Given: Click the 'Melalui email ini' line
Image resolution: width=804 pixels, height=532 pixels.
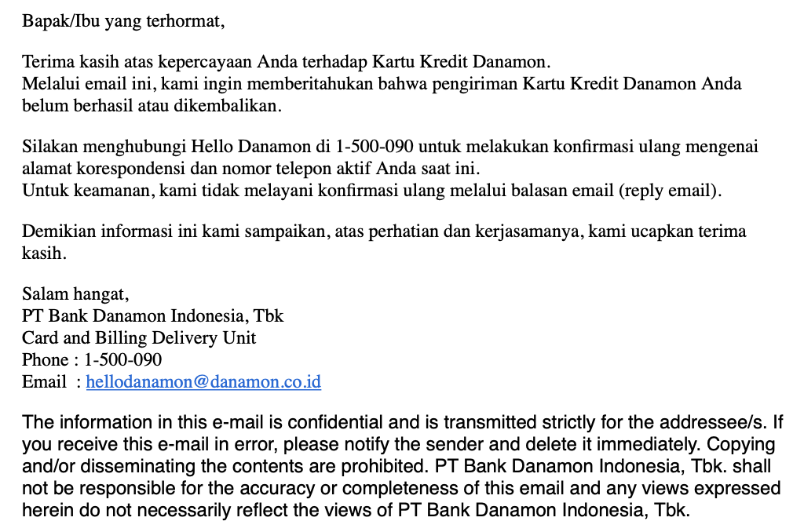Looking at the screenshot, I should click(382, 84).
